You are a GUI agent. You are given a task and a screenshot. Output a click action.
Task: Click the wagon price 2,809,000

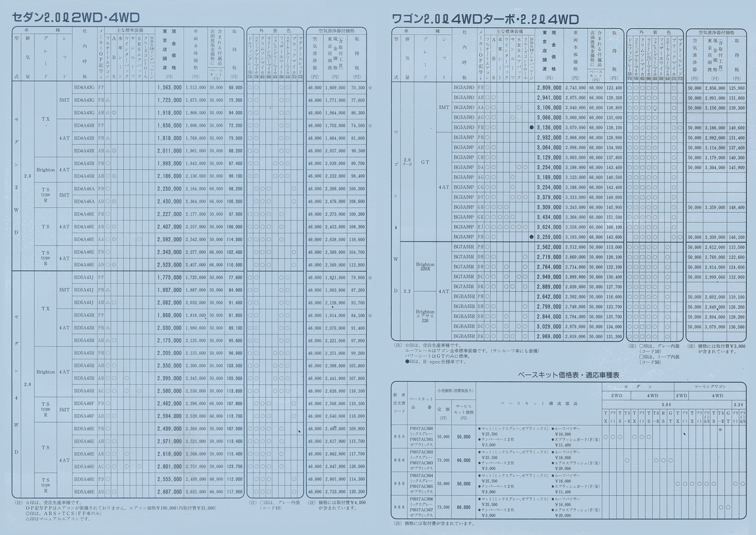(549, 87)
